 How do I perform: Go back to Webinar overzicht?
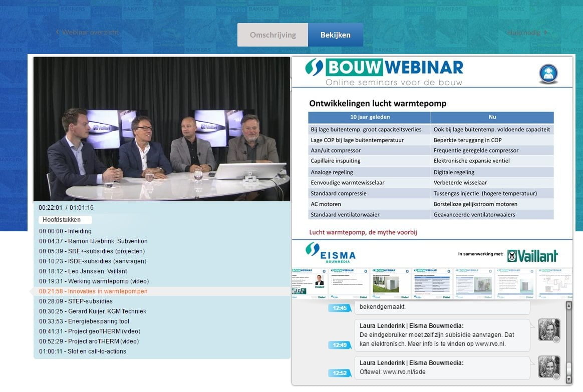[x=87, y=32]
